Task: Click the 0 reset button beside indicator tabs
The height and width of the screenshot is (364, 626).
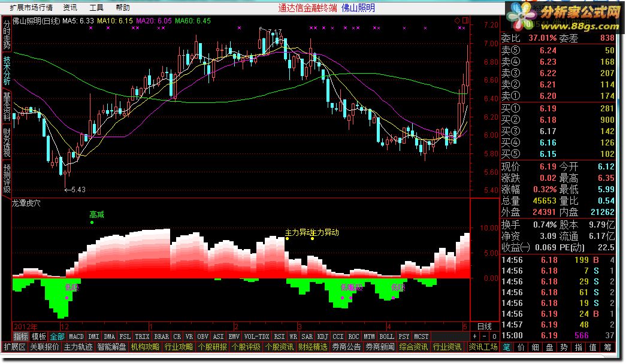Action: pyautogui.click(x=494, y=336)
